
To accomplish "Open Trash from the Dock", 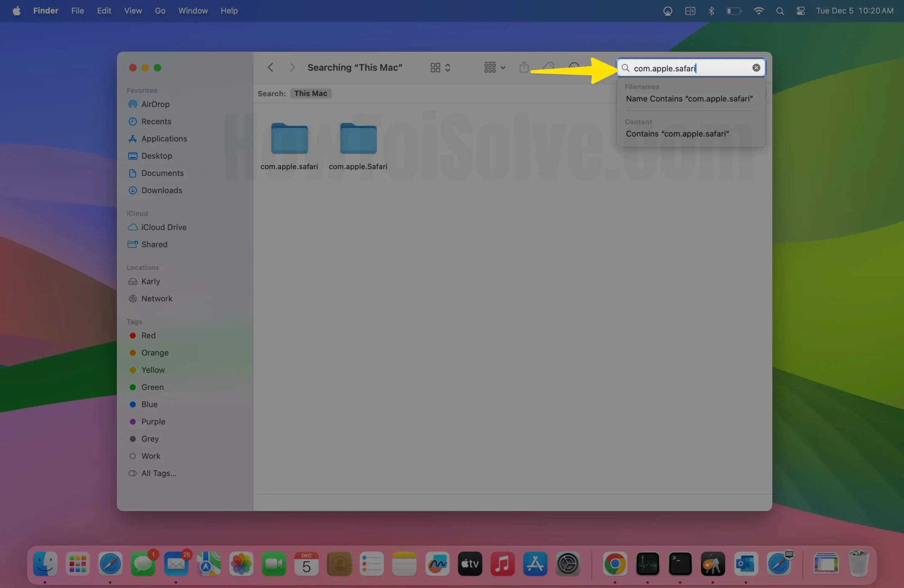I will pos(858,564).
